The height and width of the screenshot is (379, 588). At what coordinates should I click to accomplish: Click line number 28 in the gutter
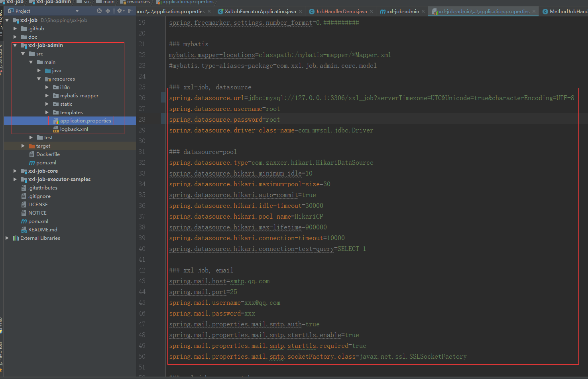coord(142,119)
